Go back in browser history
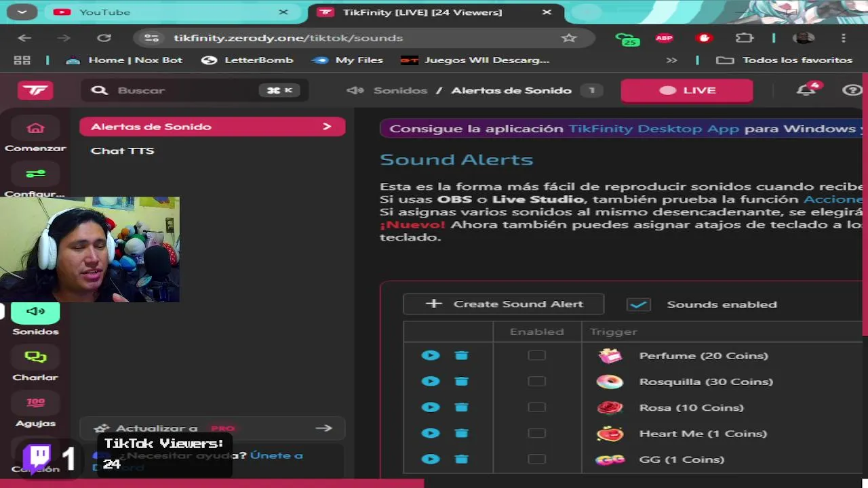This screenshot has width=868, height=488. point(24,38)
